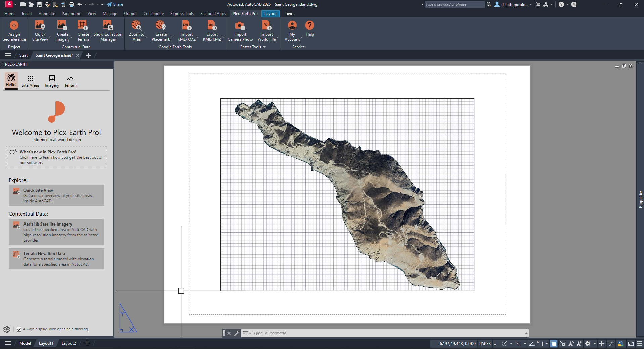Expand the Help question mark dropdown
Screen dimensions: 644x349
(567, 4)
